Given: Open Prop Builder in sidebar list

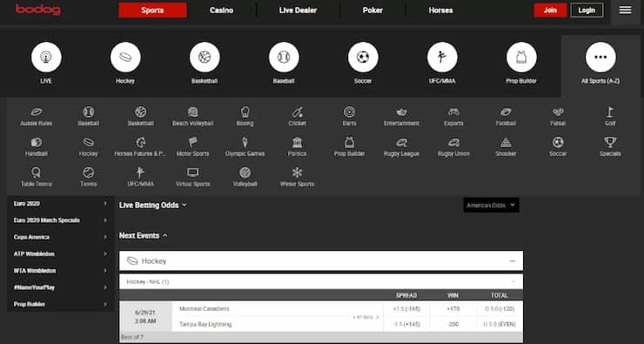Looking at the screenshot, I should pos(60,304).
